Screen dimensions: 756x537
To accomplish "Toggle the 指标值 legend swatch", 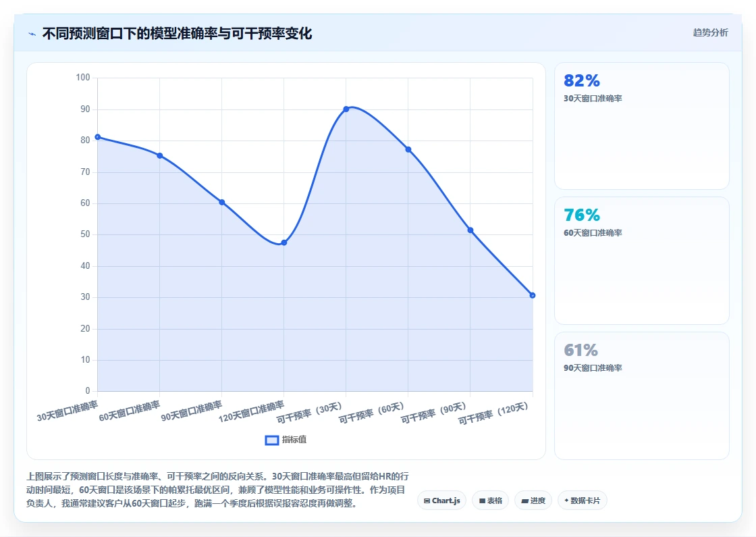I will tap(272, 440).
